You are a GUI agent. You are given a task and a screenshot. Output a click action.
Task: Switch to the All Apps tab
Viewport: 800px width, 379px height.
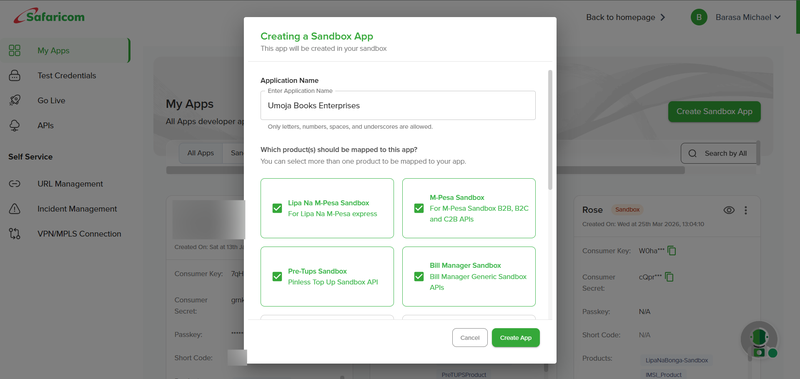[x=201, y=153]
